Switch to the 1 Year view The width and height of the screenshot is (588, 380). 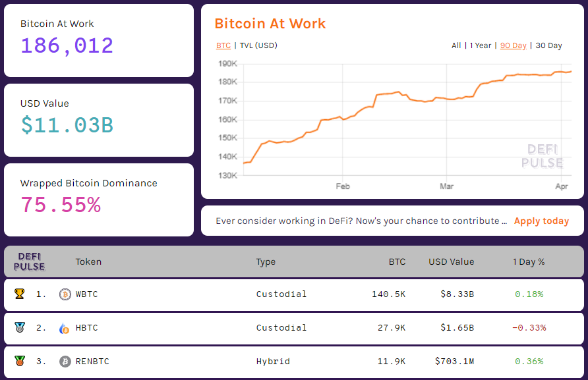(480, 45)
